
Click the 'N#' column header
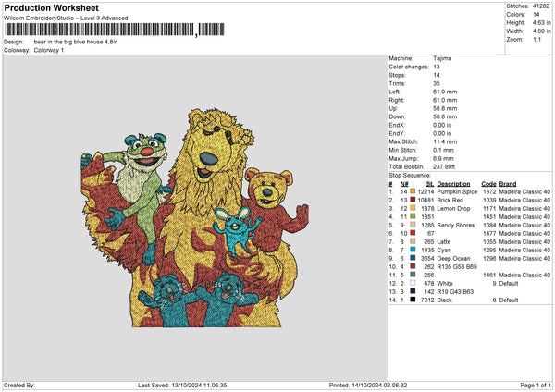point(404,184)
